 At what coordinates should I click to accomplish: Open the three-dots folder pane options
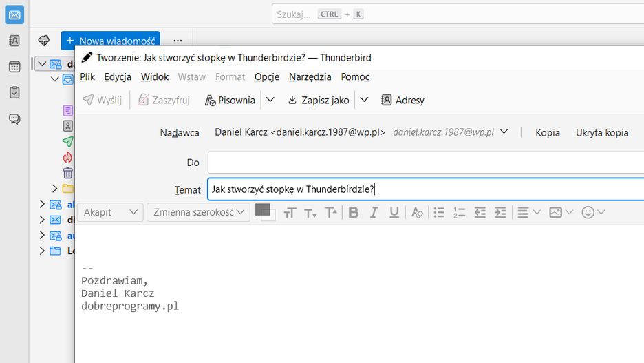[x=178, y=41]
